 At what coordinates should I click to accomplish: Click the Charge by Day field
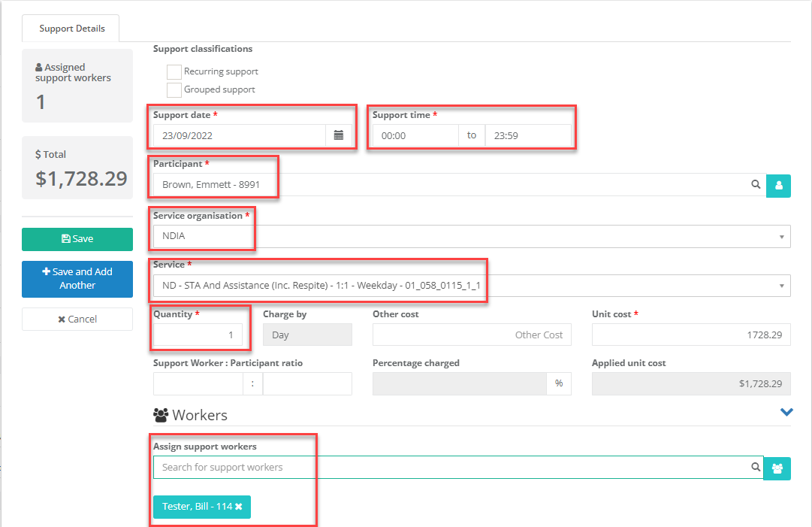(x=308, y=335)
